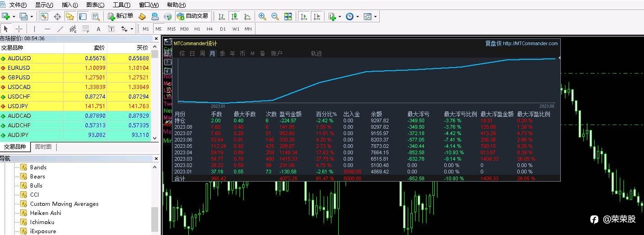This screenshot has width=644, height=235.
Task: Click the Market Watch vertical scrollbar
Action: tap(154, 93)
